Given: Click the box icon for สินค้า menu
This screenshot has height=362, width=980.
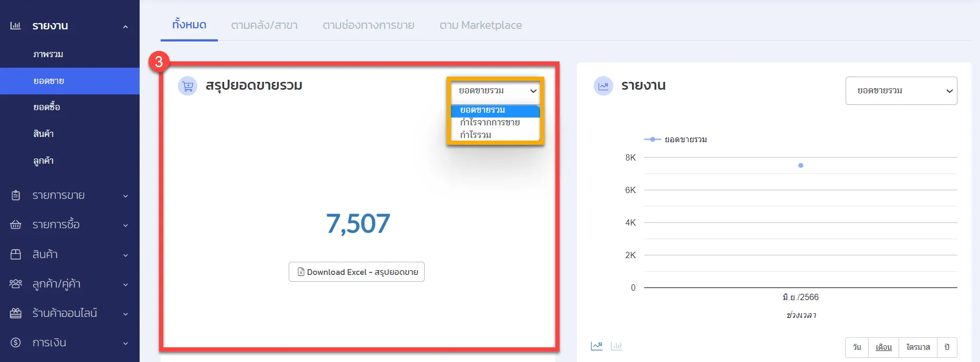Looking at the screenshot, I should click(16, 254).
